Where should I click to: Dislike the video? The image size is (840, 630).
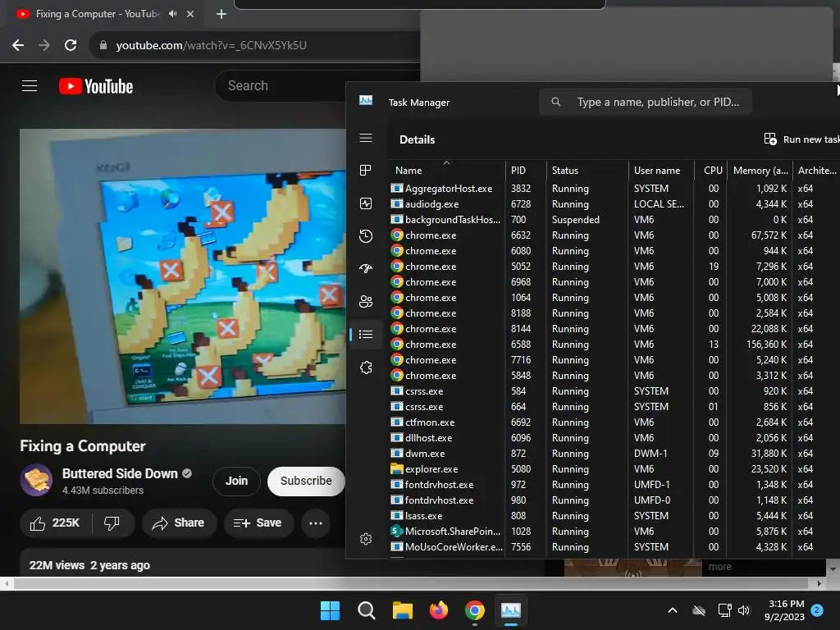pos(112,523)
